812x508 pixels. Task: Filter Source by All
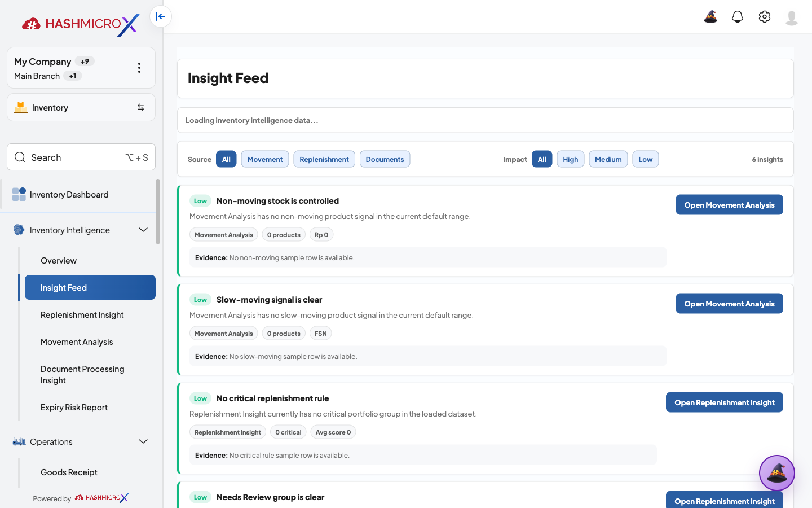click(226, 159)
